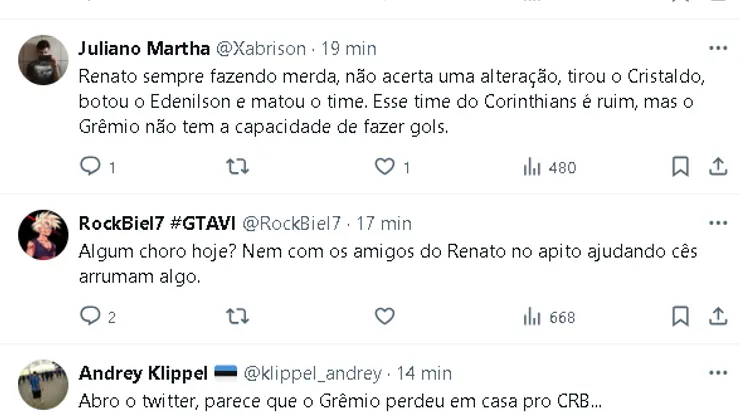View analytics showing 668 views

[549, 317]
